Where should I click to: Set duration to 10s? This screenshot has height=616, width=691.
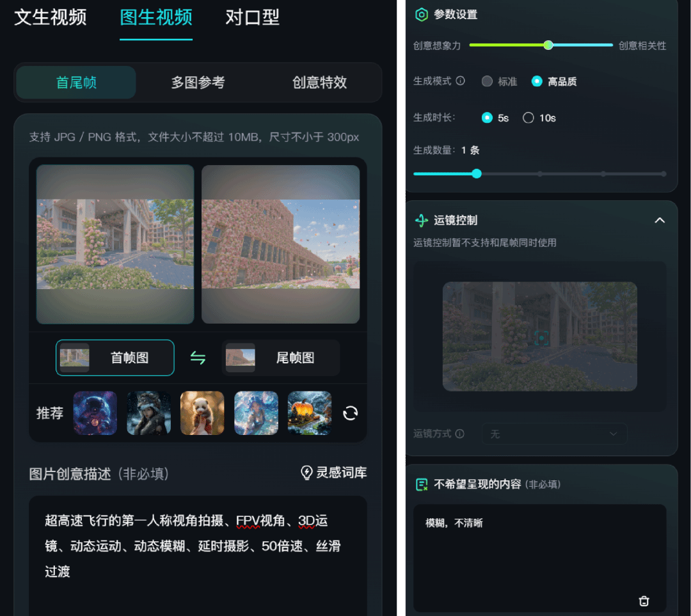[x=539, y=118]
